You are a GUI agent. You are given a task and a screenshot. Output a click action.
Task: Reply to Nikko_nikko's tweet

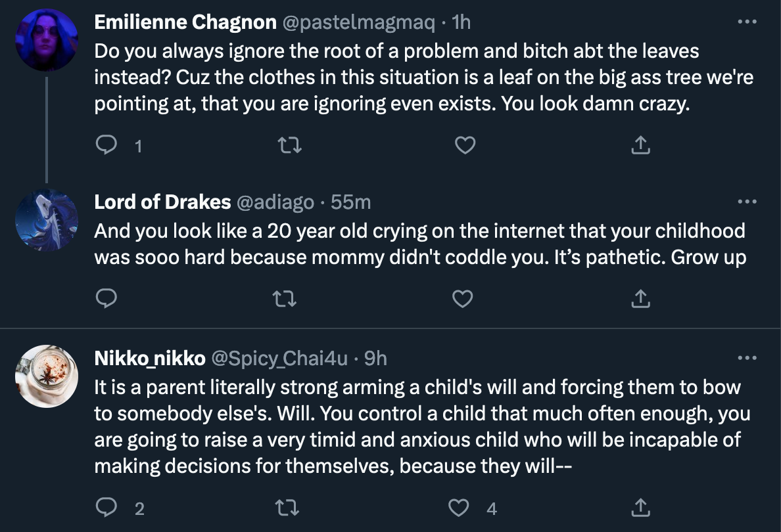(x=106, y=508)
